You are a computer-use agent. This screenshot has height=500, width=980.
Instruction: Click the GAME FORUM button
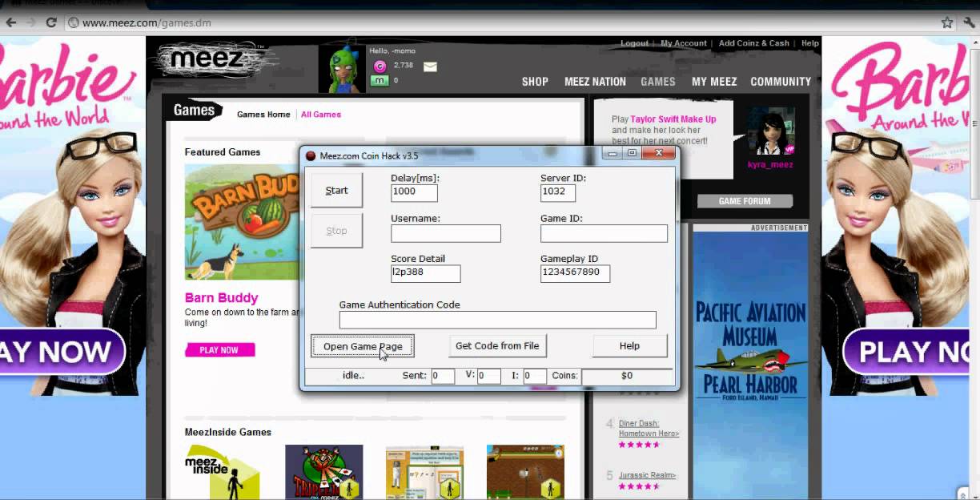pos(745,201)
